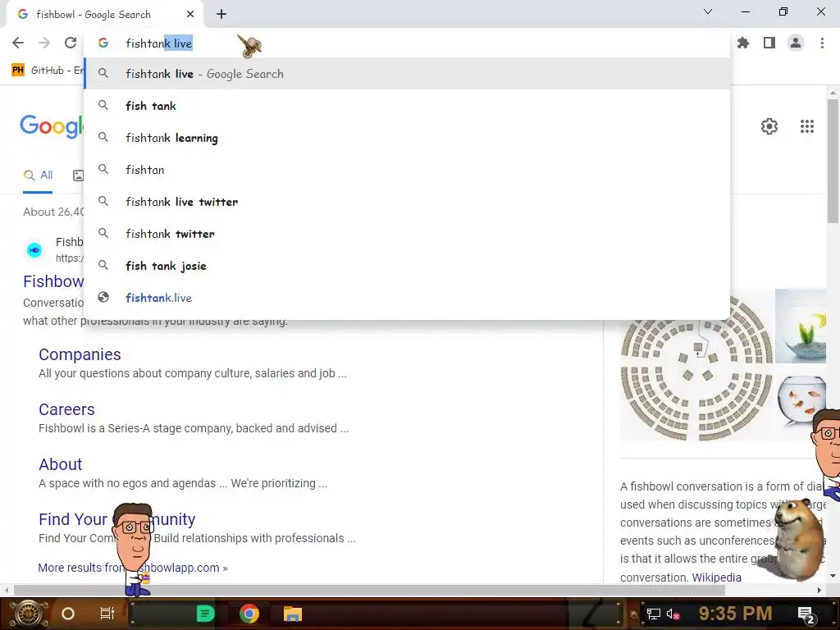Open the Companies sitelink
The height and width of the screenshot is (630, 840).
tap(80, 354)
